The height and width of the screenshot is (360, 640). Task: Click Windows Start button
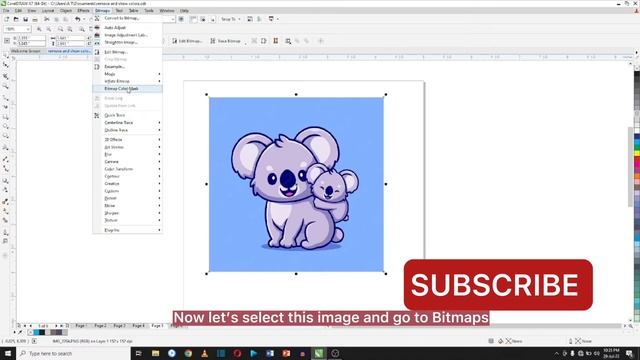click(x=8, y=353)
